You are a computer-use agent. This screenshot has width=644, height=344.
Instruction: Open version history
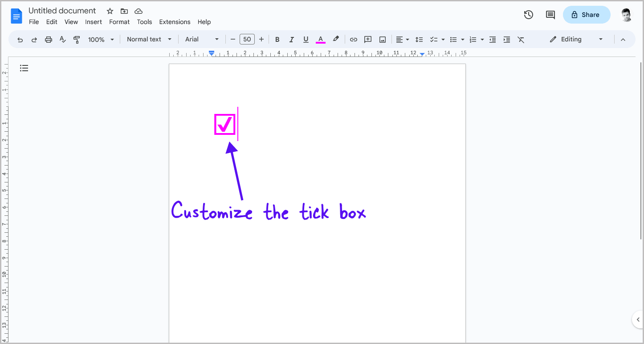pyautogui.click(x=528, y=15)
